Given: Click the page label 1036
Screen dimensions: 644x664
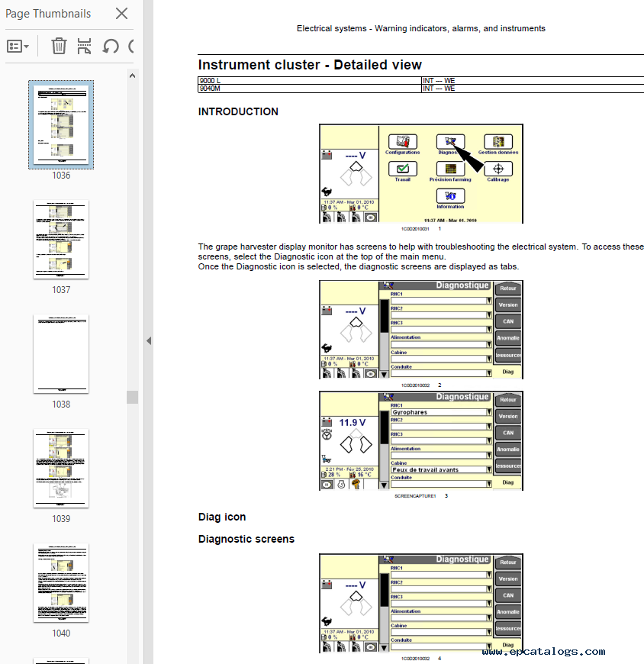Looking at the screenshot, I should coord(61,176).
